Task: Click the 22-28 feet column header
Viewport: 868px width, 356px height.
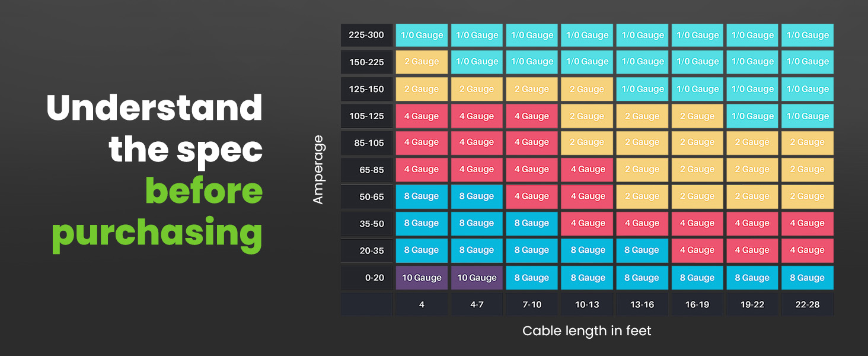Action: click(807, 304)
